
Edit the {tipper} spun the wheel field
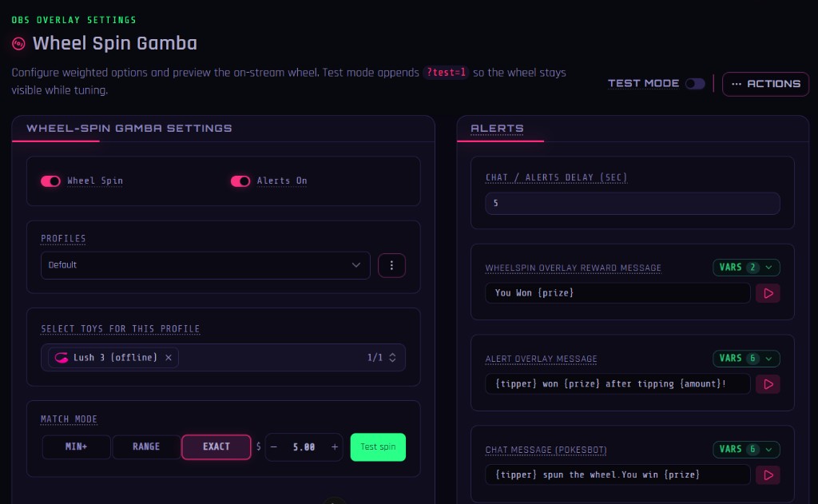pos(617,474)
